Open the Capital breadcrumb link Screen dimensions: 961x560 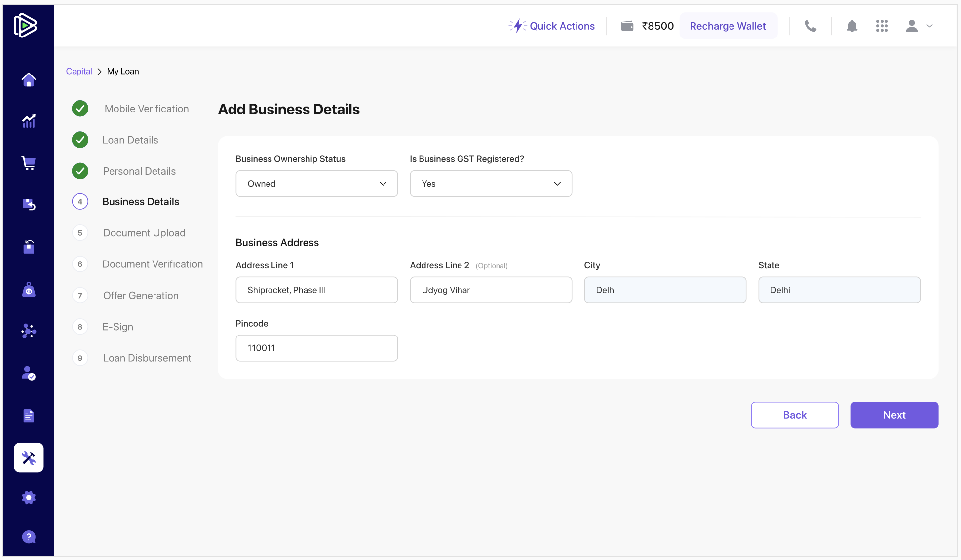click(x=79, y=71)
